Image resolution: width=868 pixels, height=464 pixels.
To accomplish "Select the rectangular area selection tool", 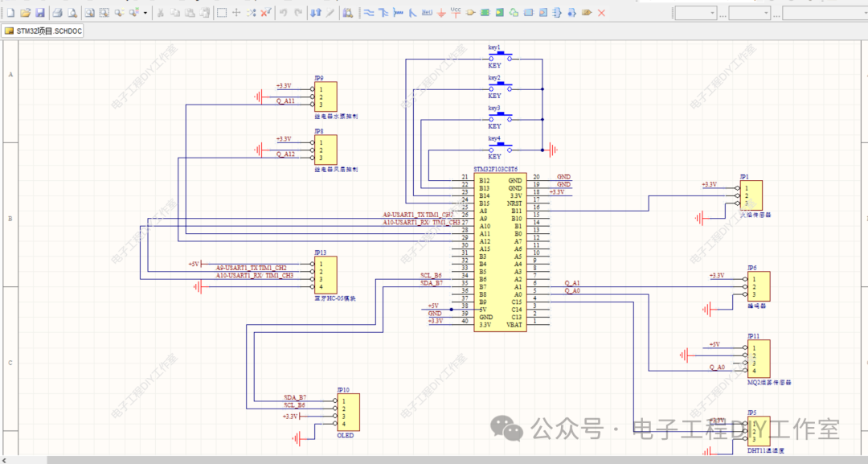I will [222, 13].
